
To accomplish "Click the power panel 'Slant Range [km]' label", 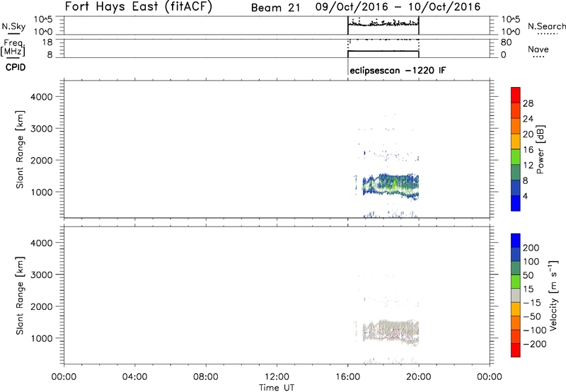I will (20, 149).
